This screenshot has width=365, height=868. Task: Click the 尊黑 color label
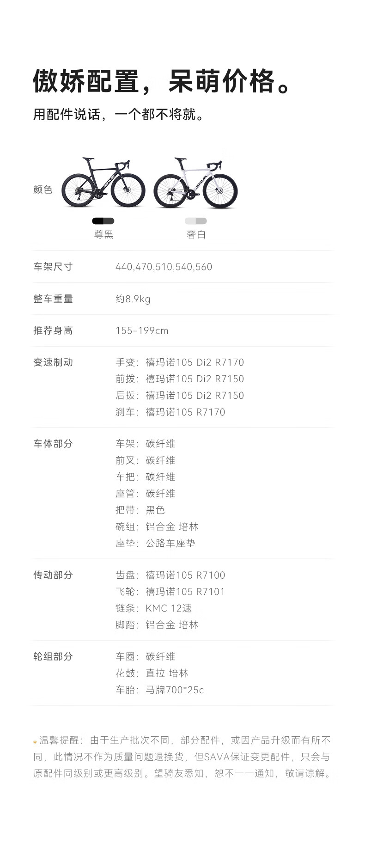coord(103,234)
